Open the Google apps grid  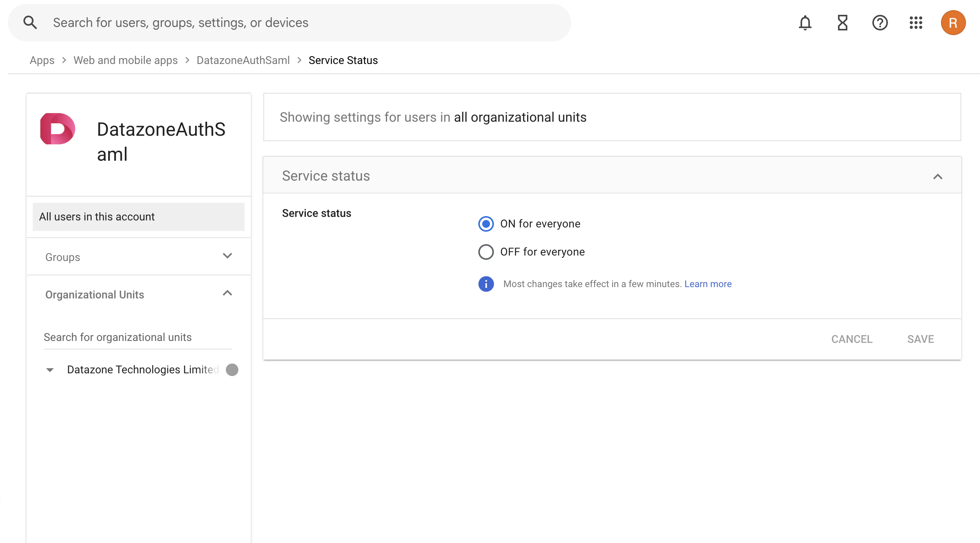coord(916,23)
